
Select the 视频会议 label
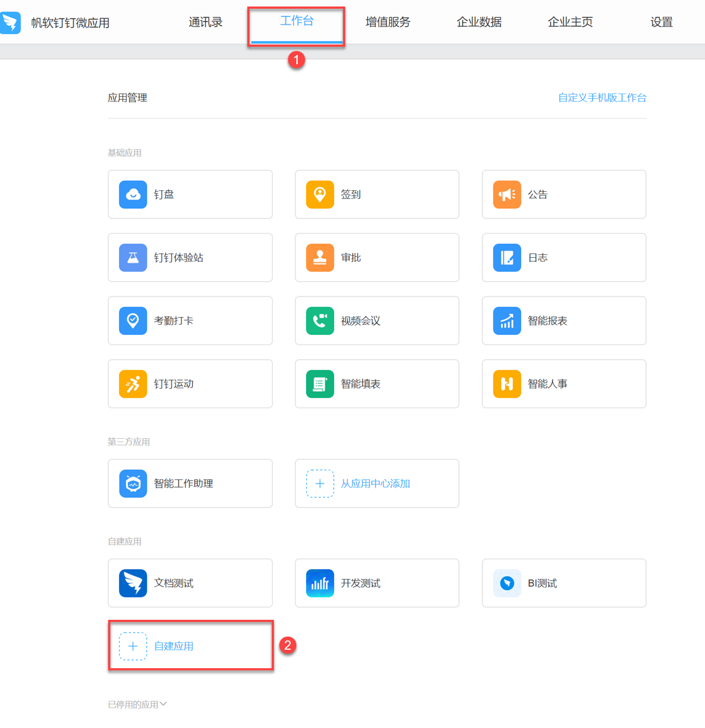tap(361, 321)
